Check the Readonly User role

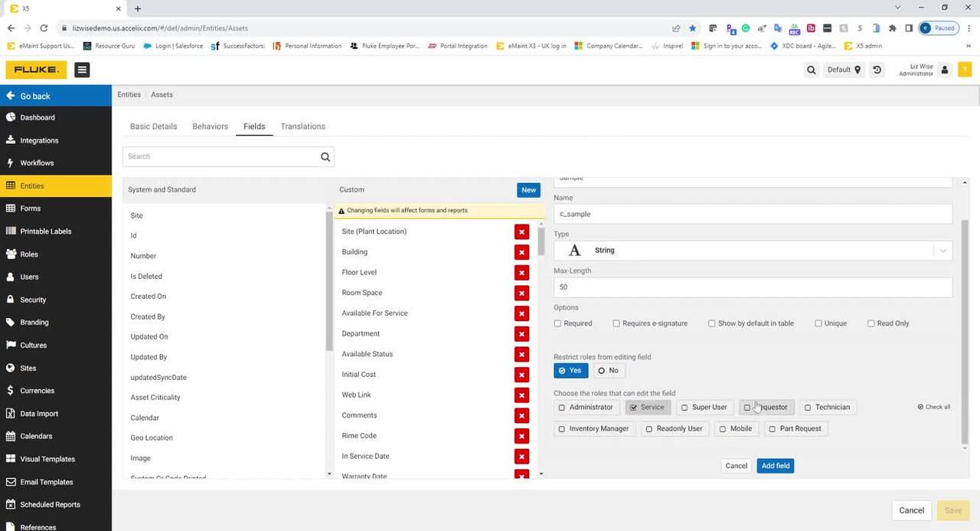675,429
